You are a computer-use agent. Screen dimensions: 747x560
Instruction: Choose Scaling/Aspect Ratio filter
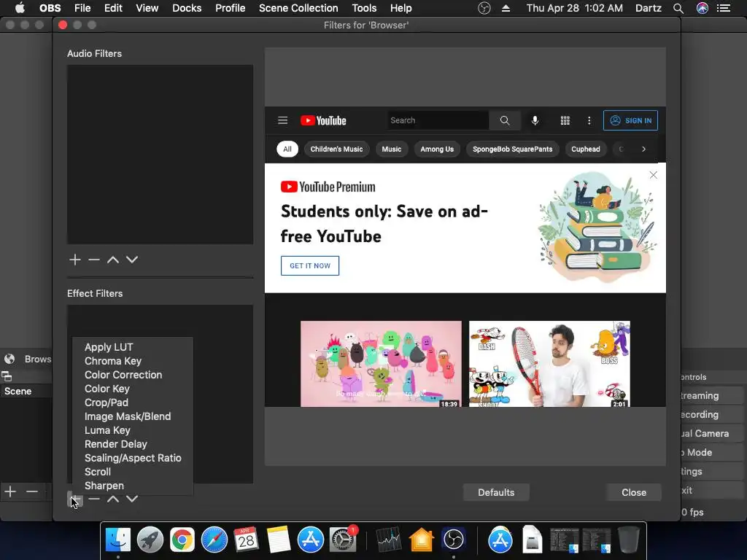[x=133, y=458]
